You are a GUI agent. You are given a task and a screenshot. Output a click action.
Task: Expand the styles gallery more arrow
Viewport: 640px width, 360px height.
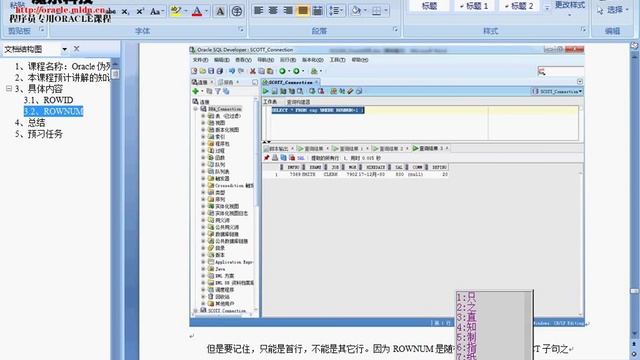click(x=547, y=7)
